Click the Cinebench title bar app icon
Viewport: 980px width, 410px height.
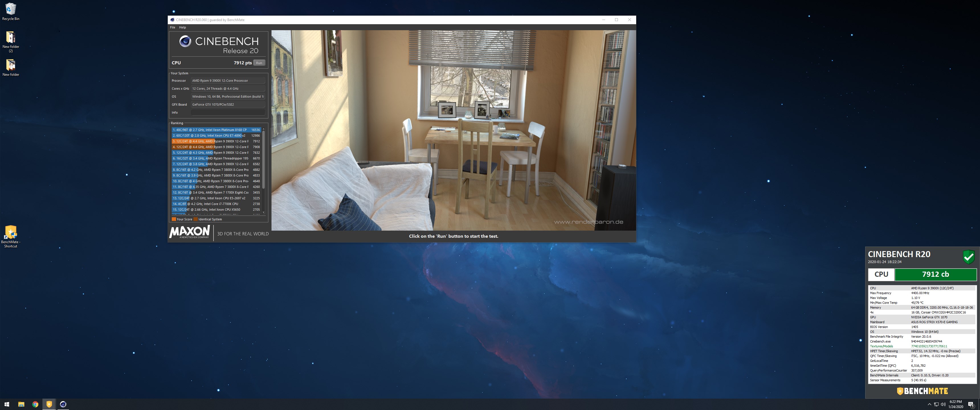pyautogui.click(x=172, y=20)
